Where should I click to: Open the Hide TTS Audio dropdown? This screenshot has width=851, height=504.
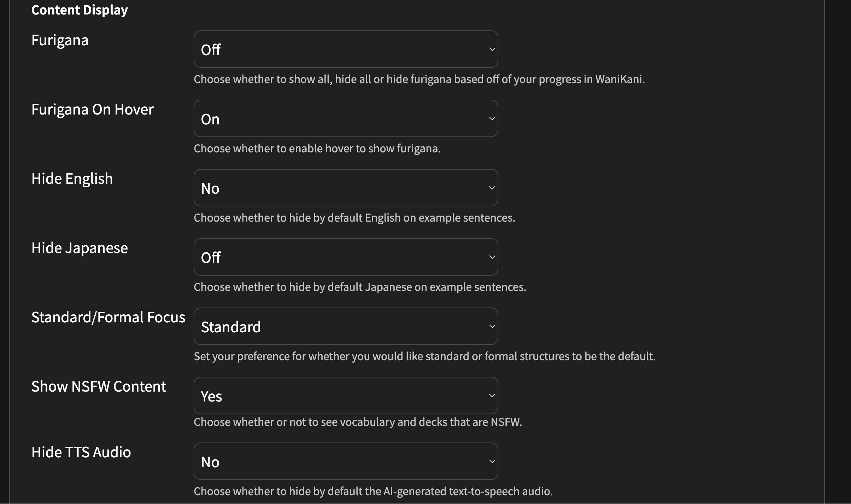click(346, 461)
